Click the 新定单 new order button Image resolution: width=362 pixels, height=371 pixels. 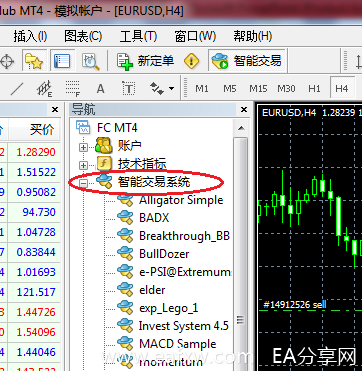[x=145, y=61]
